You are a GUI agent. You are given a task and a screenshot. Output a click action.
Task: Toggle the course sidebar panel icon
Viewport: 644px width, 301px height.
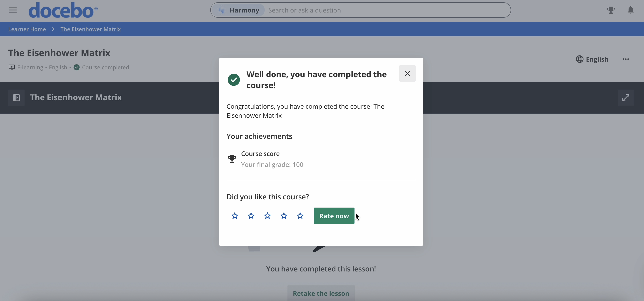16,98
